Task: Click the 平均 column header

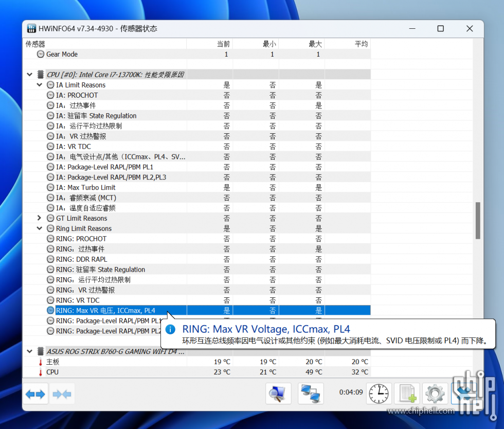Action: click(x=347, y=44)
